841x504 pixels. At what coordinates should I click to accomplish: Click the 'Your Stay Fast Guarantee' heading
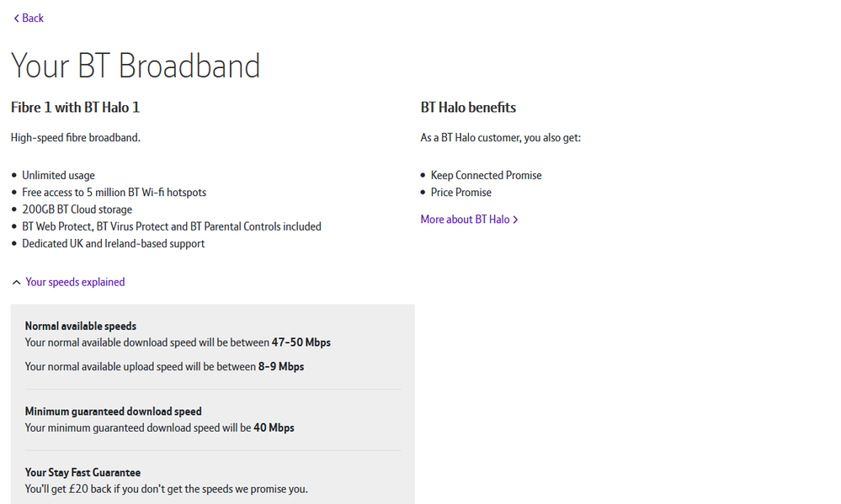click(x=83, y=473)
